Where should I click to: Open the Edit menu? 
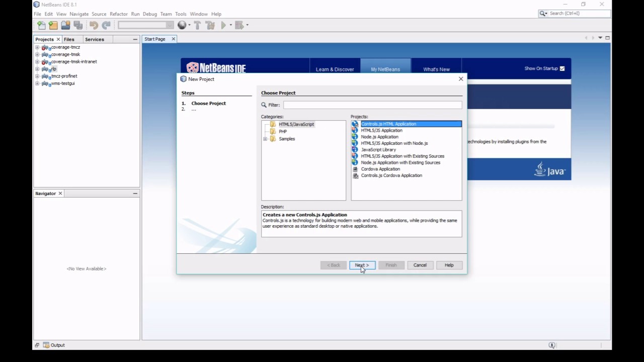pos(48,14)
